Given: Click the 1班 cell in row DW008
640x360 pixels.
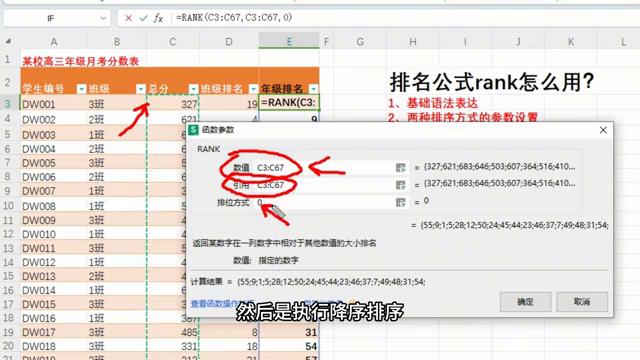Looking at the screenshot, I should 117,206.
